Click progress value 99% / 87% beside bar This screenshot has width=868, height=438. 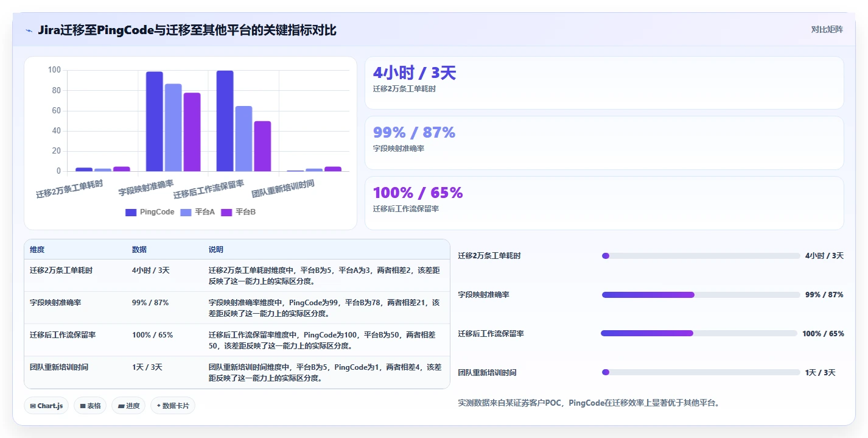[x=824, y=295]
